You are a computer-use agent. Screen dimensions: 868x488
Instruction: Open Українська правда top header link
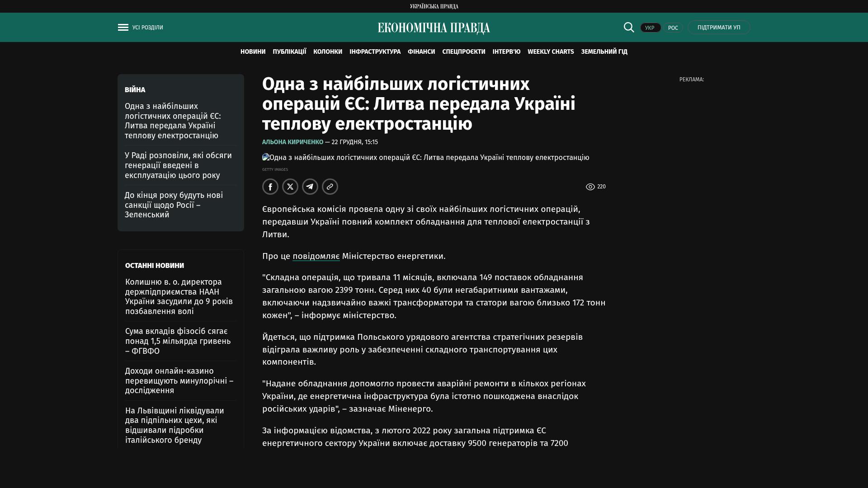pyautogui.click(x=434, y=6)
